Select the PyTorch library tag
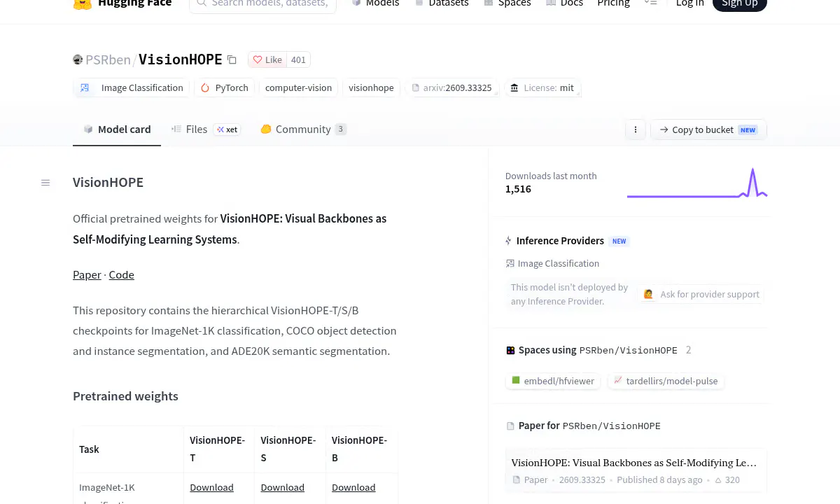The width and height of the screenshot is (840, 504). pos(224,87)
